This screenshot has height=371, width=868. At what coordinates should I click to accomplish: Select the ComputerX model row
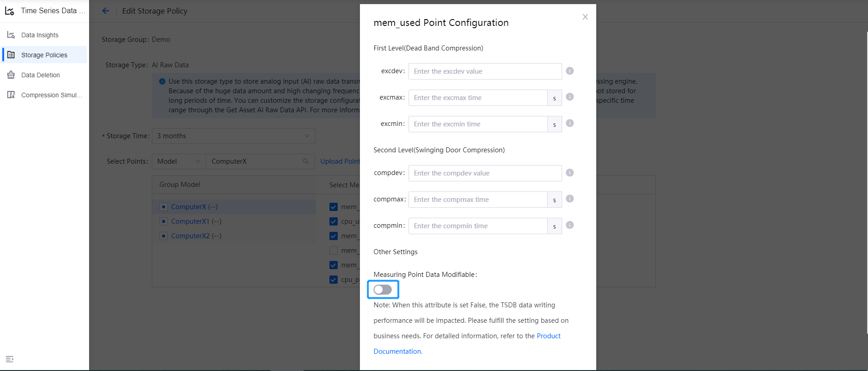(234, 207)
